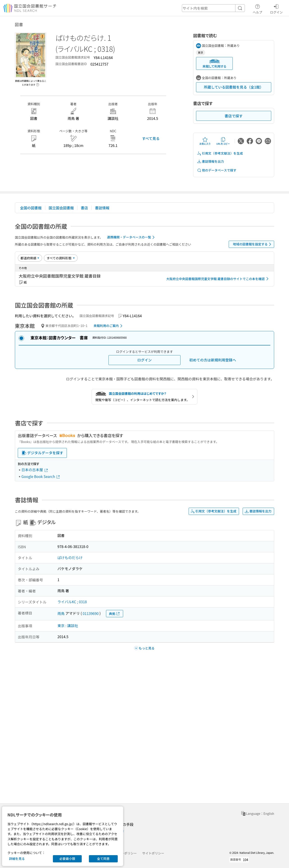Click 来館して利用する button
Screen dimensions: 289x868
(214, 63)
